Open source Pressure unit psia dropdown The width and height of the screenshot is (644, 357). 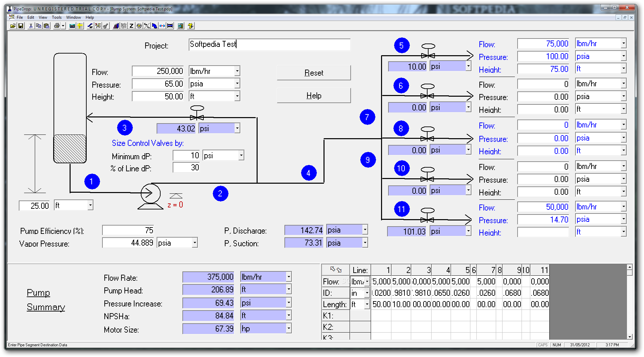tap(237, 84)
